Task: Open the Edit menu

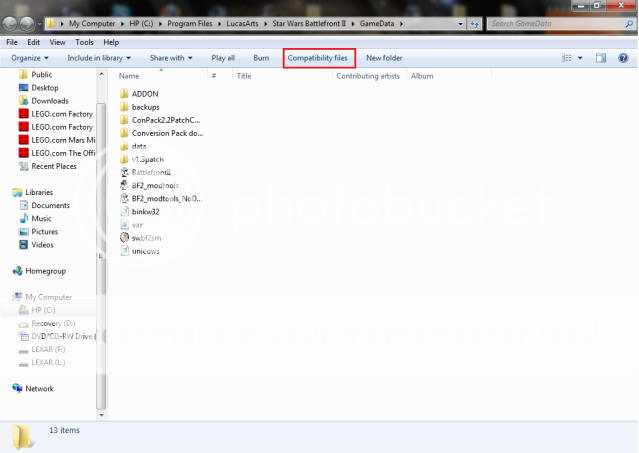Action: point(33,42)
